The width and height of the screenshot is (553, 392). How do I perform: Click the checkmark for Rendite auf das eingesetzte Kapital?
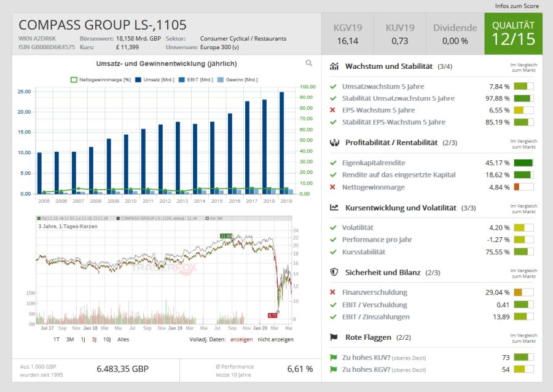333,175
